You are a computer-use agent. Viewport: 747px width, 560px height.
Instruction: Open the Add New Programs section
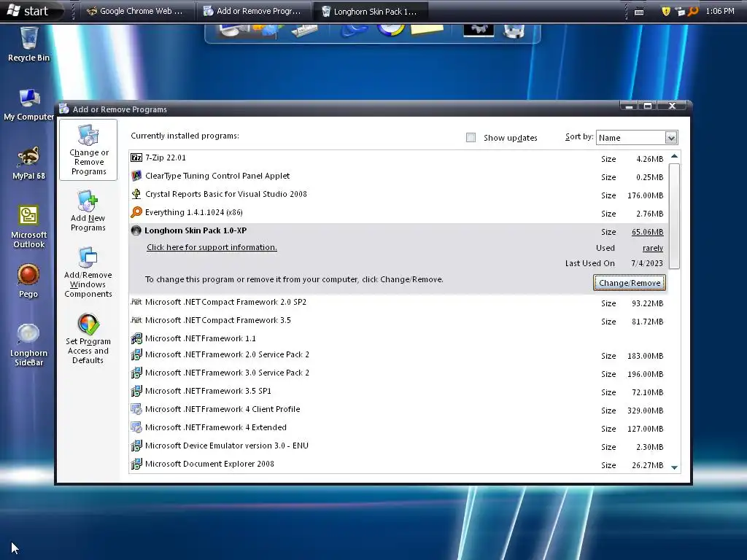point(88,211)
